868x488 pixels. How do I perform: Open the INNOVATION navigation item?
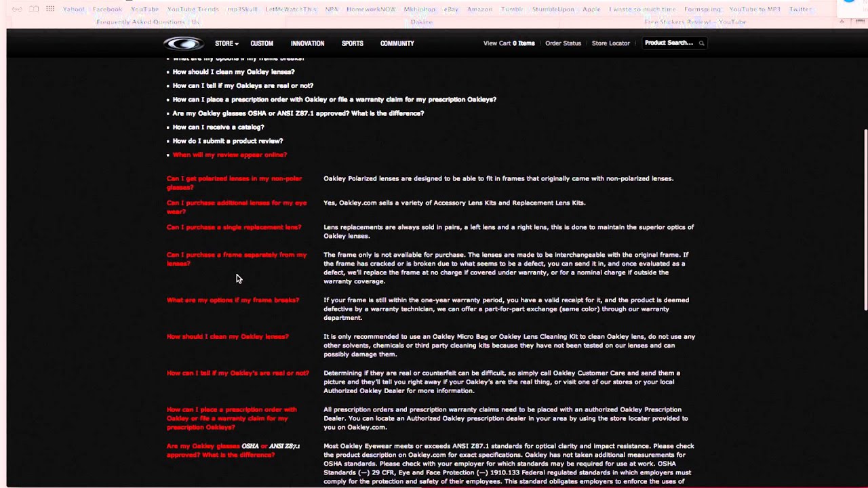click(307, 43)
